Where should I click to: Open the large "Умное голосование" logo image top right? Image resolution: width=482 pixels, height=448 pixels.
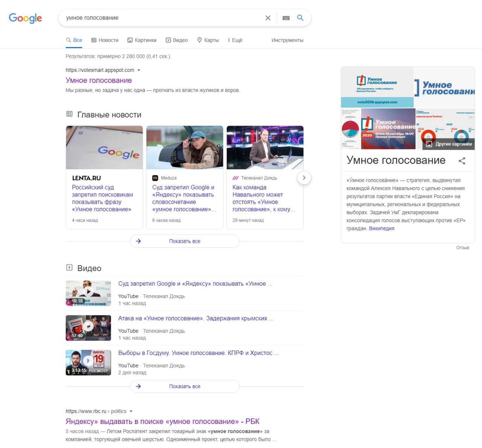click(445, 87)
